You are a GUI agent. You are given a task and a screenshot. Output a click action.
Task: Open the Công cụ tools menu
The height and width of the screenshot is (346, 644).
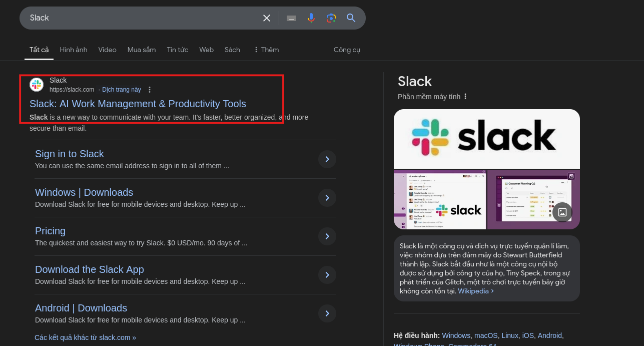click(347, 50)
